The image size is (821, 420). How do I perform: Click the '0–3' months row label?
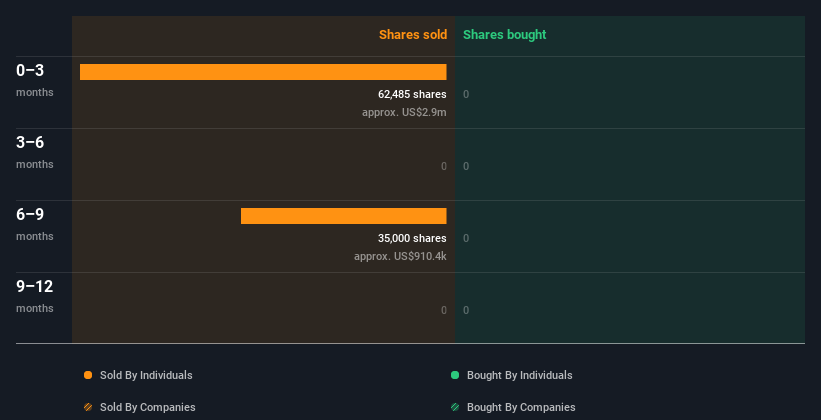pos(30,70)
